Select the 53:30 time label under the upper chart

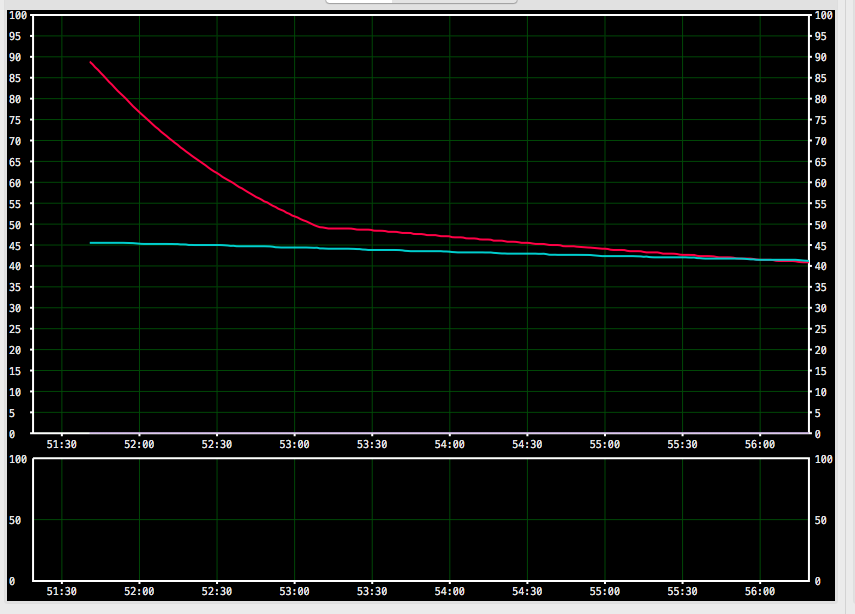point(372,444)
